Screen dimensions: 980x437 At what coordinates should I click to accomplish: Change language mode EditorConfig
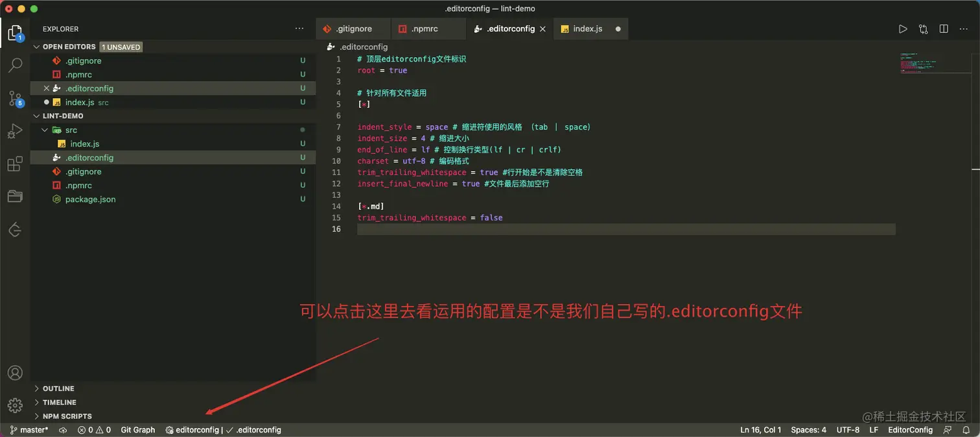pyautogui.click(x=910, y=430)
